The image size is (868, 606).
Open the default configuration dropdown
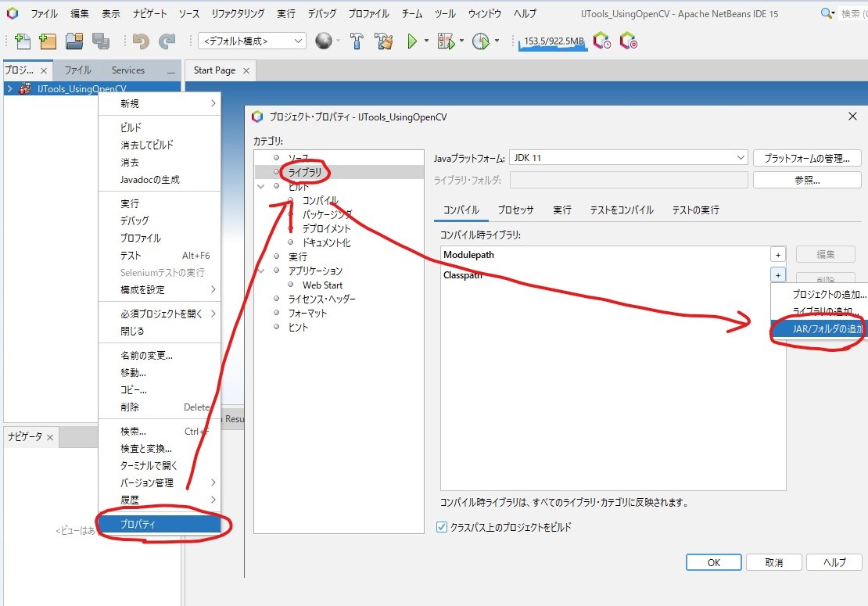pyautogui.click(x=252, y=41)
